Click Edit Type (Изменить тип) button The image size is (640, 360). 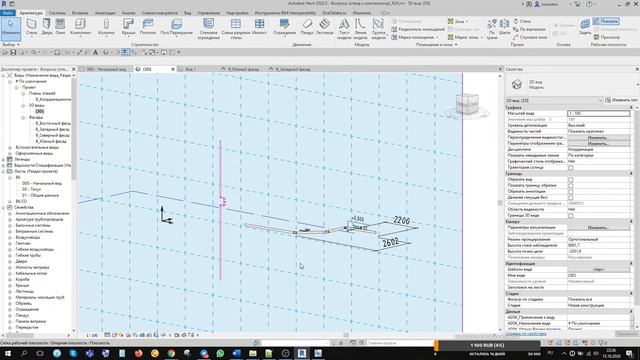pos(622,100)
